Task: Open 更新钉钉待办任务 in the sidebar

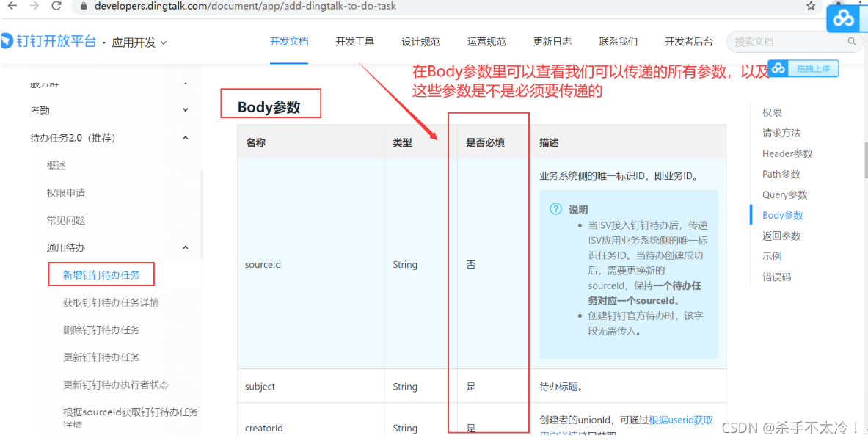Action: (x=102, y=357)
